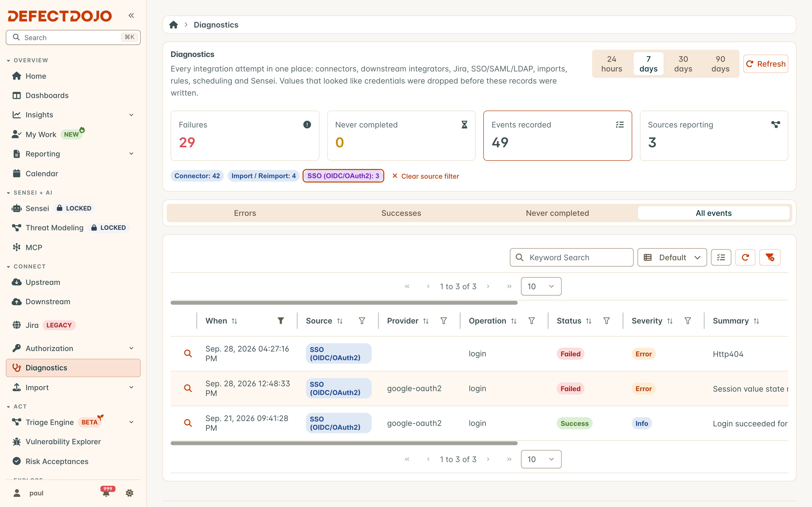Screen dimensions: 812x507
Task: Switch time range to 30 days
Action: pos(683,64)
